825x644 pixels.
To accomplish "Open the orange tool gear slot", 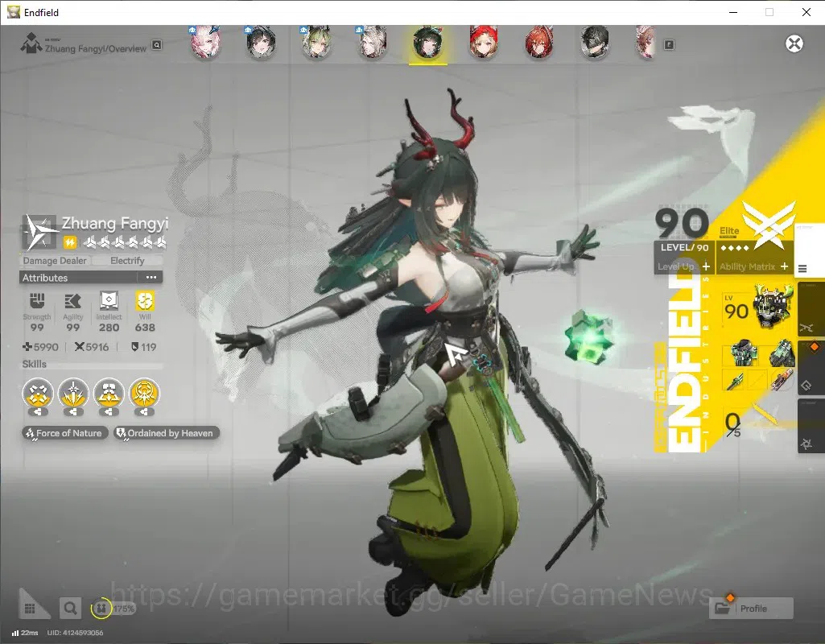I will (x=782, y=380).
